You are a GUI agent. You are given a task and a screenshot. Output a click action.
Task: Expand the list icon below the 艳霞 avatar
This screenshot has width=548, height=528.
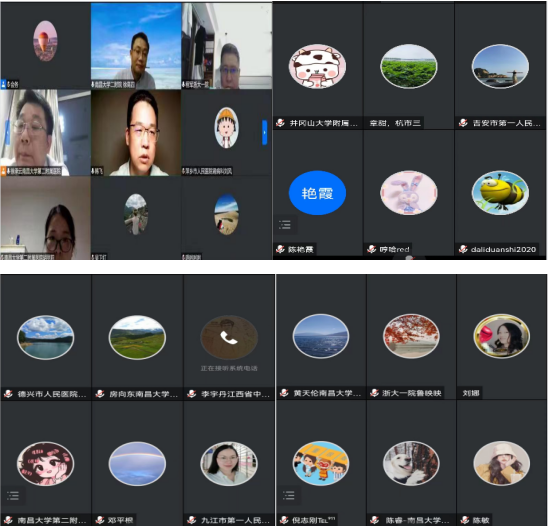pyautogui.click(x=285, y=225)
